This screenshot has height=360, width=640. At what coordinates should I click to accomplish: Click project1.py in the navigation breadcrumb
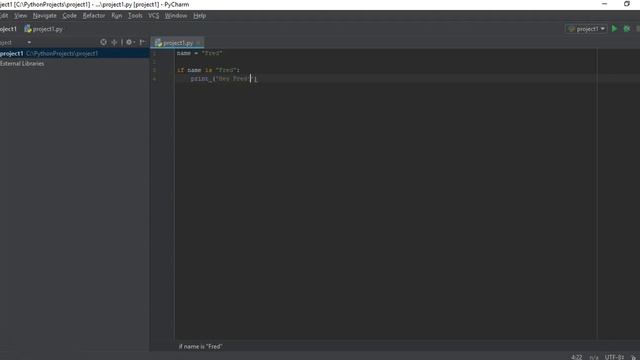[x=43, y=29]
